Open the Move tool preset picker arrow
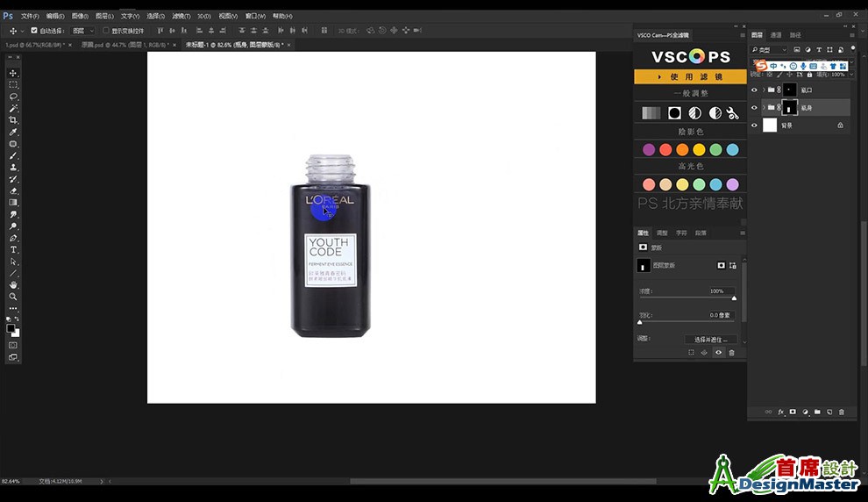Image resolution: width=868 pixels, height=502 pixels. click(22, 31)
